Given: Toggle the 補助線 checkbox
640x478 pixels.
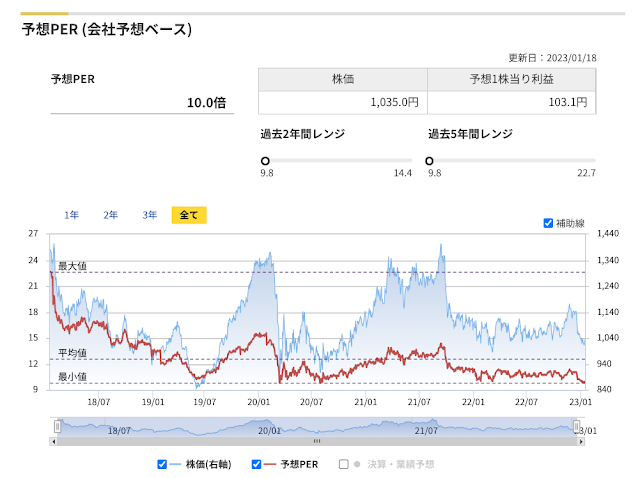Looking at the screenshot, I should point(548,223).
